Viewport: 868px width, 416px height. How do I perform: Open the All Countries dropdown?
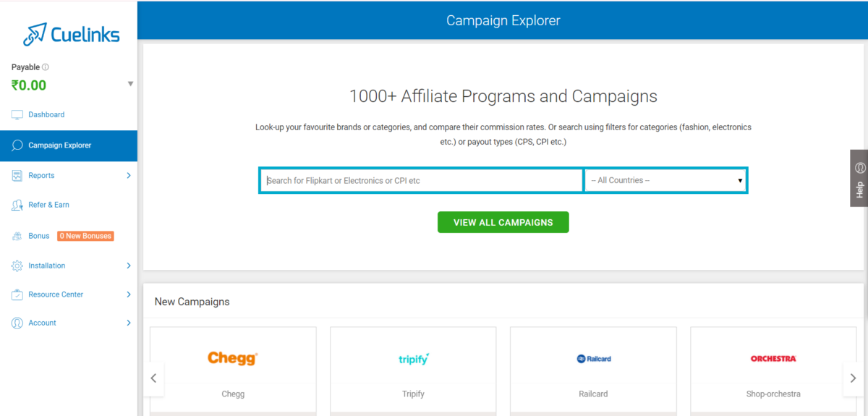click(665, 180)
